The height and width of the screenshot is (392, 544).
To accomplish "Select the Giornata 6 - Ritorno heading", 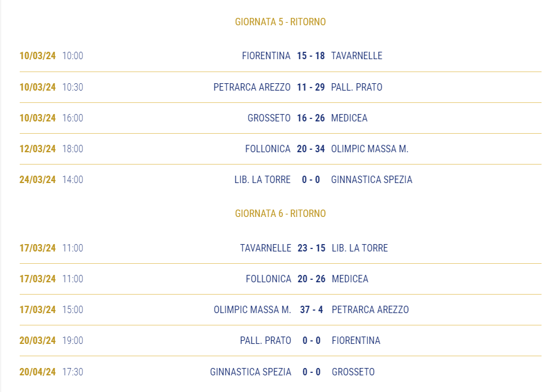I will pyautogui.click(x=280, y=213).
